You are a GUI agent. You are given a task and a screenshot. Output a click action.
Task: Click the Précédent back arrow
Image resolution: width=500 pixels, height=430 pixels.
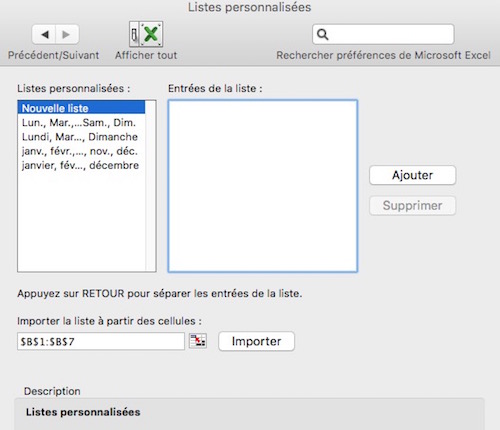[44, 34]
